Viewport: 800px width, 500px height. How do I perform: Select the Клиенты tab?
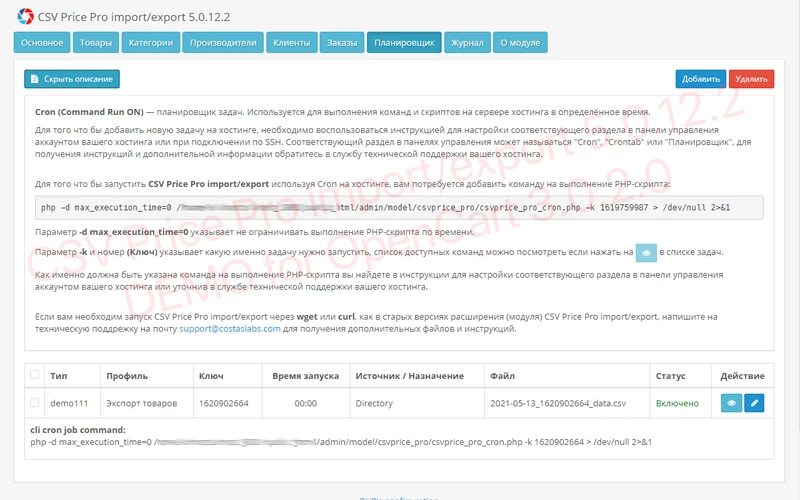coord(291,42)
